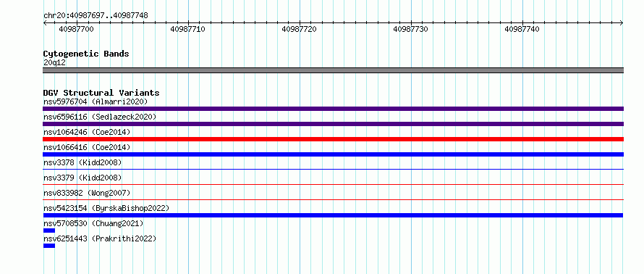Select the red nsv1064246 variant bar
Image resolution: width=644 pixels, height=274 pixels.
pos(333,139)
